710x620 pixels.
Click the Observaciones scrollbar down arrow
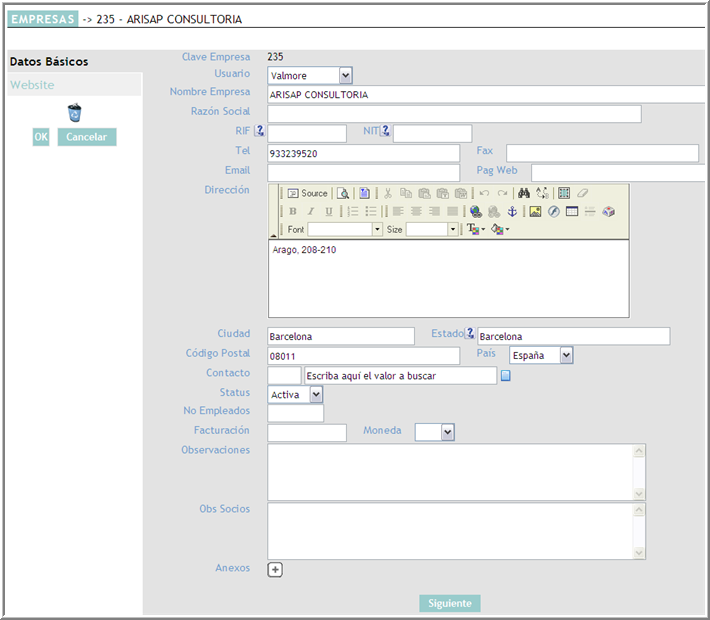tap(639, 494)
